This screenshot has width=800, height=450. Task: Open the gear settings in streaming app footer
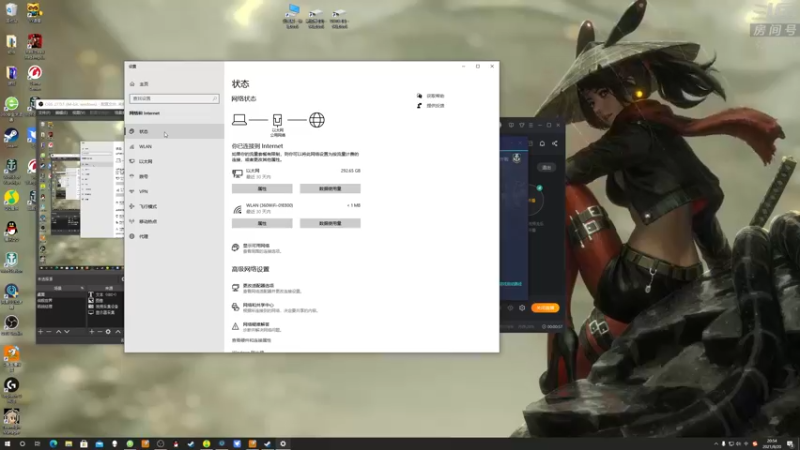coord(522,308)
